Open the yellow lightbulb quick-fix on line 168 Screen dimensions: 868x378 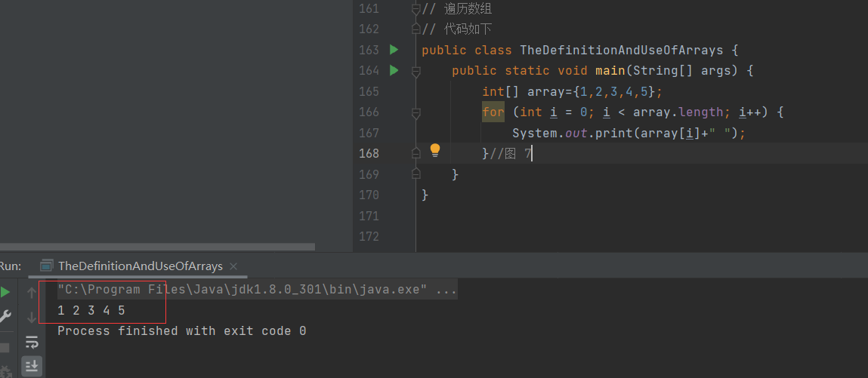[x=435, y=150]
